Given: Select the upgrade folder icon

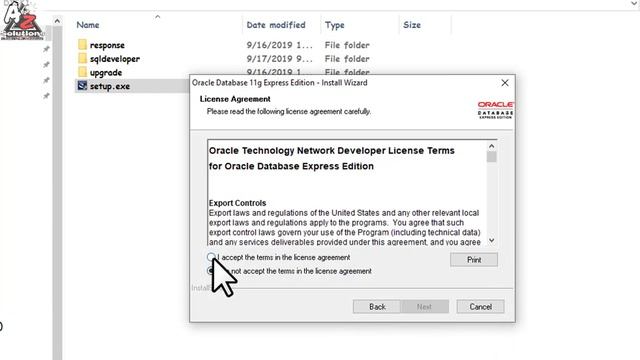Looking at the screenshot, I should click(x=82, y=72).
